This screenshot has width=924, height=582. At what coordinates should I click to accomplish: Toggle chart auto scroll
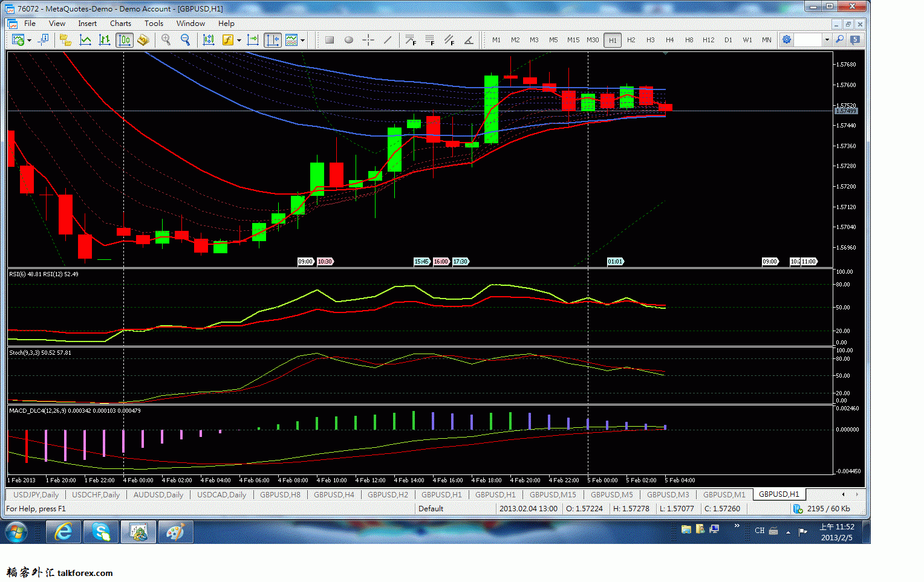pyautogui.click(x=253, y=40)
